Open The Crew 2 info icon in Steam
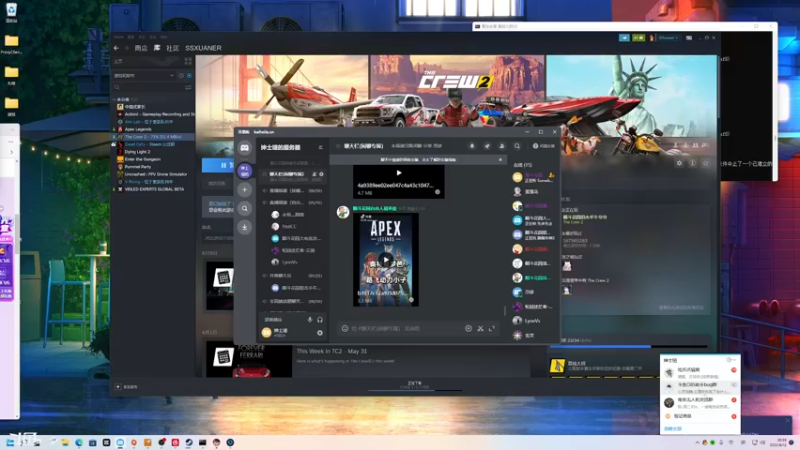The width and height of the screenshot is (800, 450). 692,163
